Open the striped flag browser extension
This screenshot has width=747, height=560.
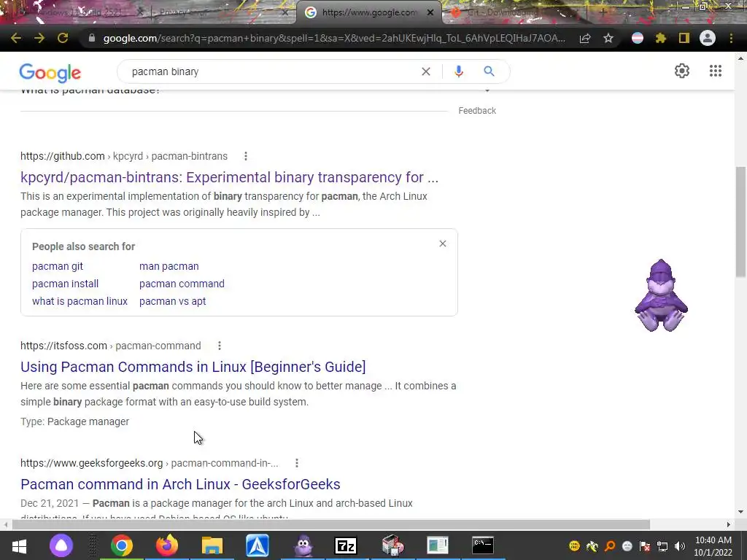(x=638, y=38)
